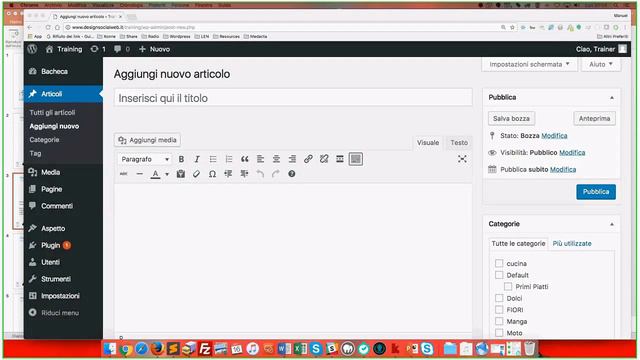
Task: Open the Aiuto help dropdown
Action: [601, 64]
